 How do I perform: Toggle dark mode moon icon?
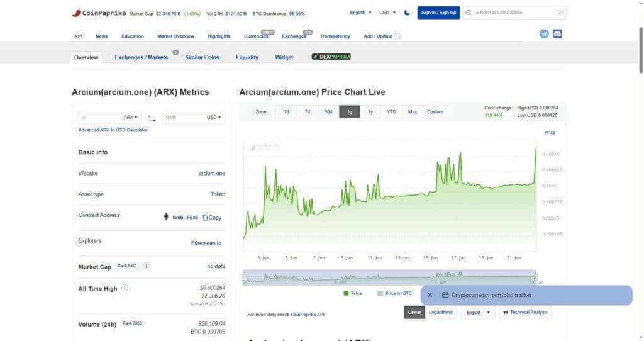click(407, 13)
